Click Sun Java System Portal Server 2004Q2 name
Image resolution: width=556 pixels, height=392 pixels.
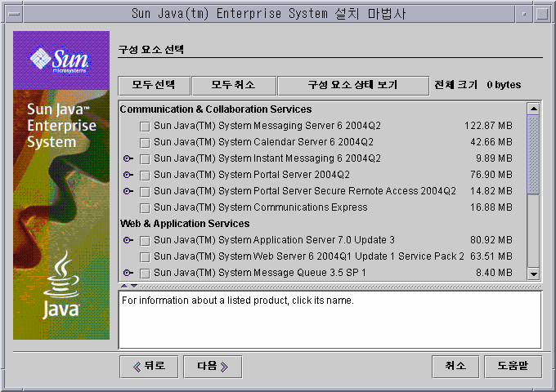[x=252, y=175]
